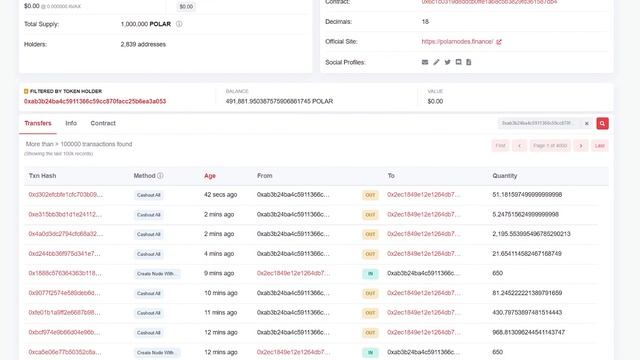The height and width of the screenshot is (360, 640).
Task: Click the email social profile icon
Action: pyautogui.click(x=425, y=62)
